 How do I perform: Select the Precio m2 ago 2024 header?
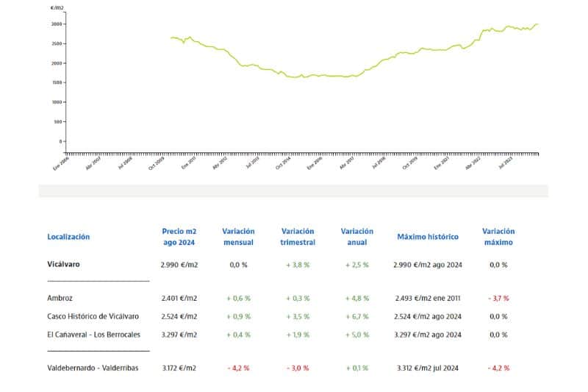click(x=179, y=237)
